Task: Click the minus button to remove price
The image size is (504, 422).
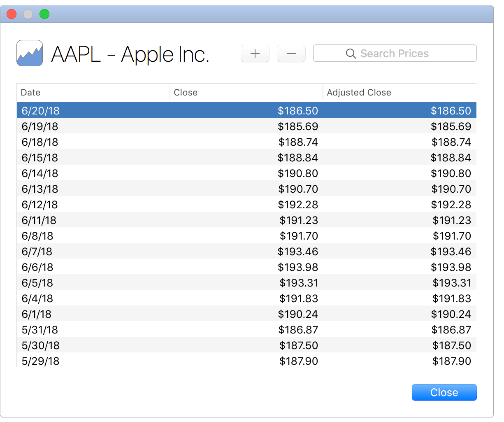Action: 291,54
